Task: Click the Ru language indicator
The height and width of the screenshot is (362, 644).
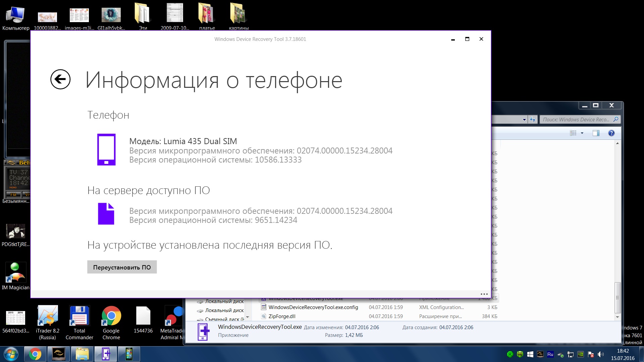Action: pyautogui.click(x=550, y=354)
